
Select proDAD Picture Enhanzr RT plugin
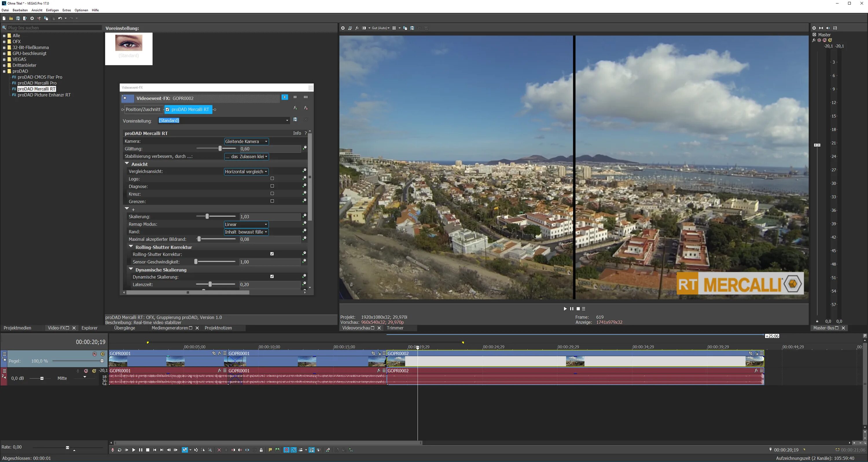click(x=44, y=95)
